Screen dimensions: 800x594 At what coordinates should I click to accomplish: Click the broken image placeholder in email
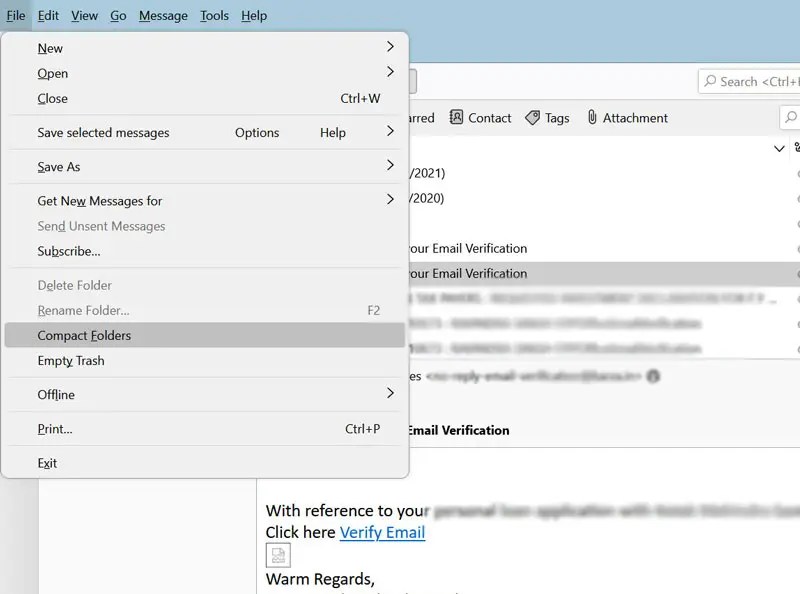pos(278,555)
